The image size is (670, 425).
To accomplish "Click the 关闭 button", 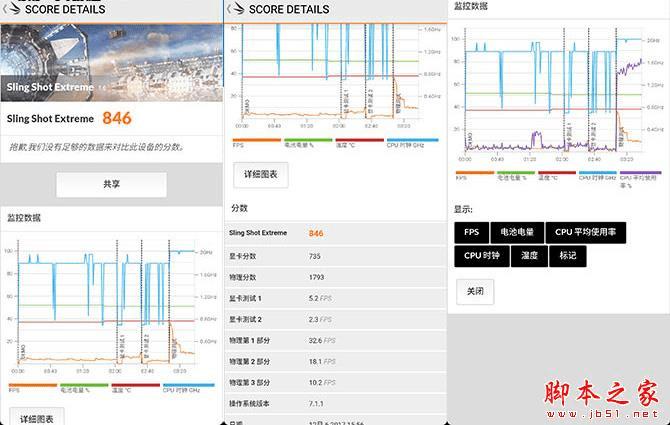I will click(475, 292).
